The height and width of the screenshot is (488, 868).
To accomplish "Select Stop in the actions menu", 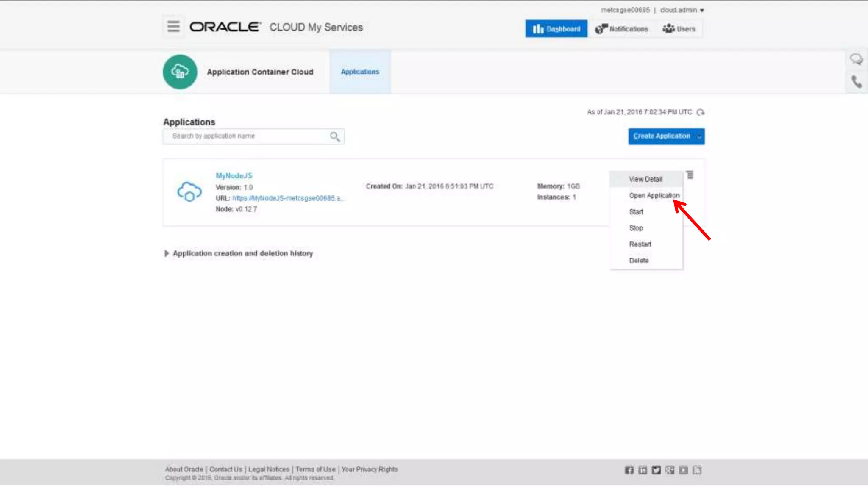I will pyautogui.click(x=646, y=228).
